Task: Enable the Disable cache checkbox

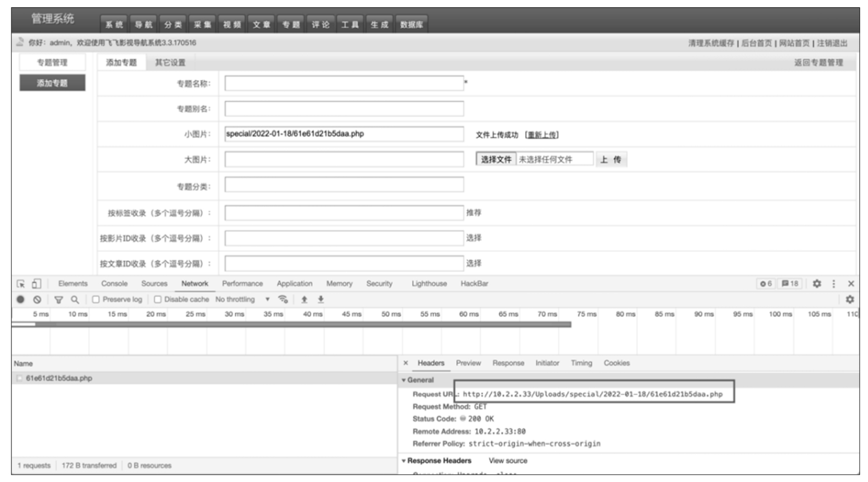Action: click(x=158, y=299)
